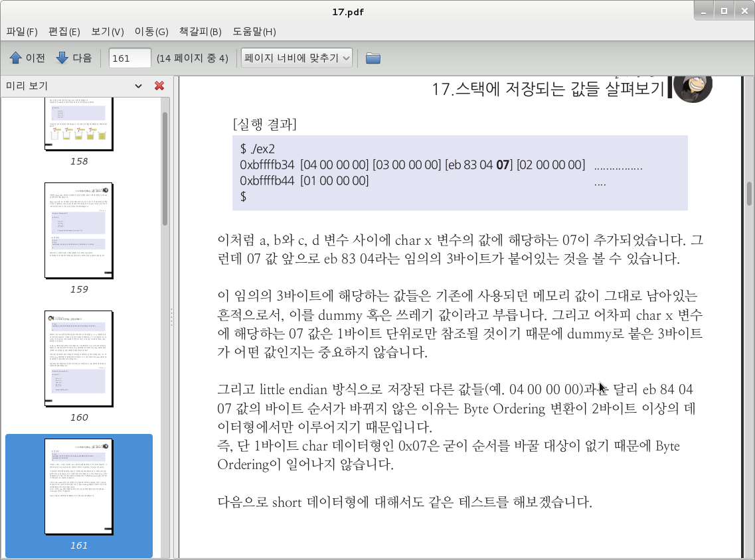Select the highlighted page 161 thumbnail
Image resolution: width=755 pixels, height=560 pixels.
[x=78, y=486]
